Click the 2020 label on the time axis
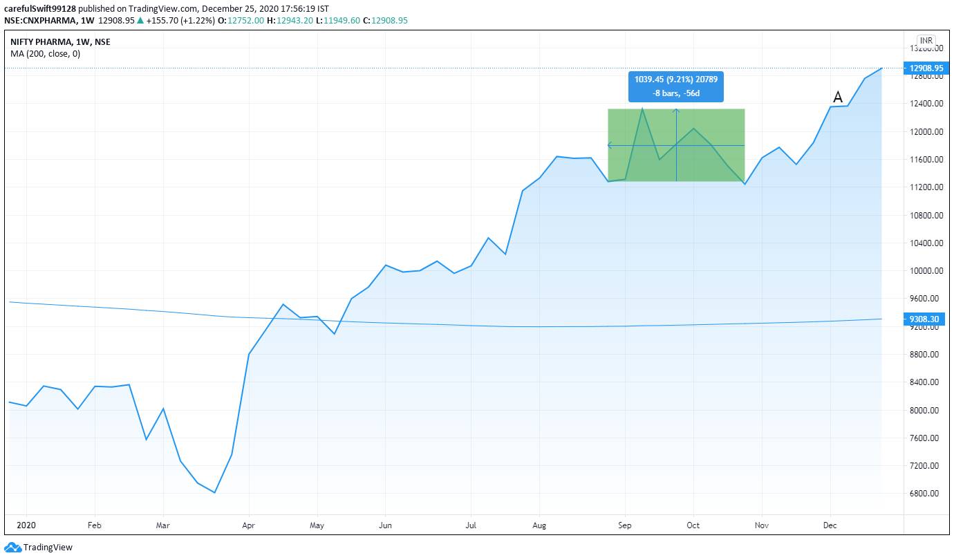The height and width of the screenshot is (560, 954). coord(26,525)
